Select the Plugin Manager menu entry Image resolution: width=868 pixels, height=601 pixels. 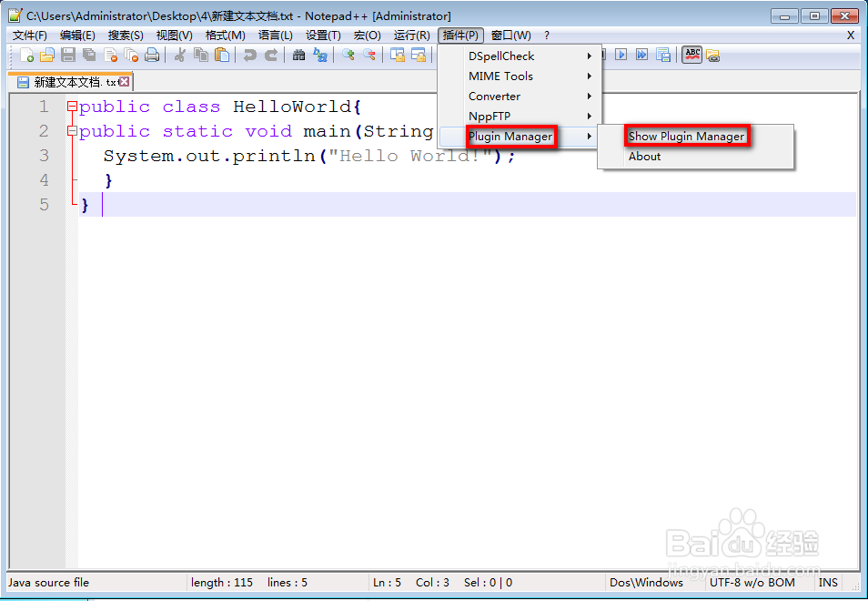[x=520, y=136]
